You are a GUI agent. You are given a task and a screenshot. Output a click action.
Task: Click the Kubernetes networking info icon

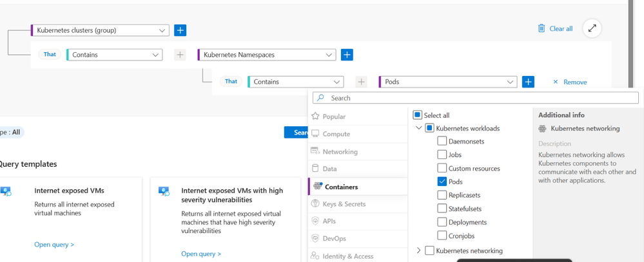[542, 129]
